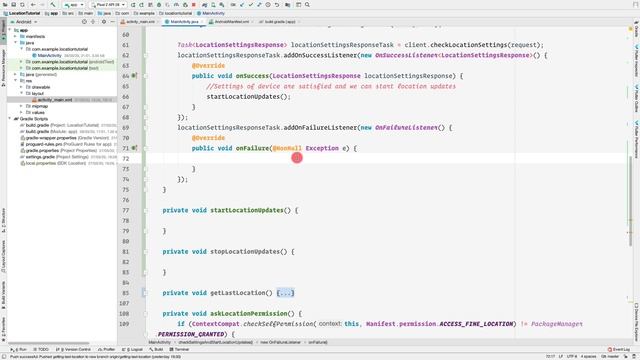Image resolution: width=640 pixels, height=360 pixels.
Task: Click UTF-8 encoding in status bar
Action: tap(572, 356)
